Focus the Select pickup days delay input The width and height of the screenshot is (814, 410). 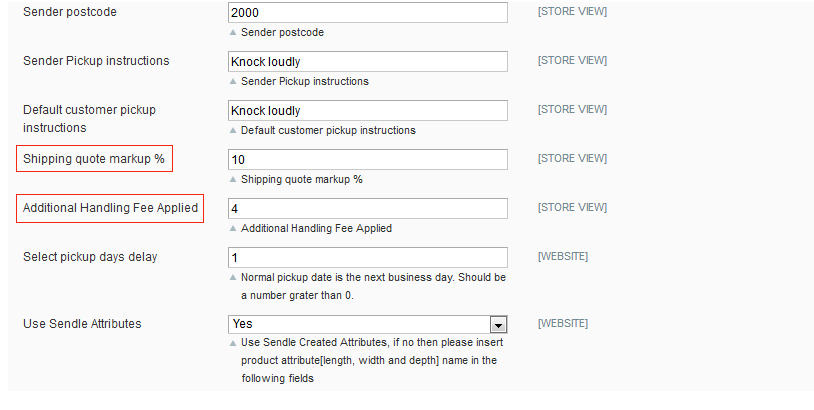pyautogui.click(x=367, y=257)
